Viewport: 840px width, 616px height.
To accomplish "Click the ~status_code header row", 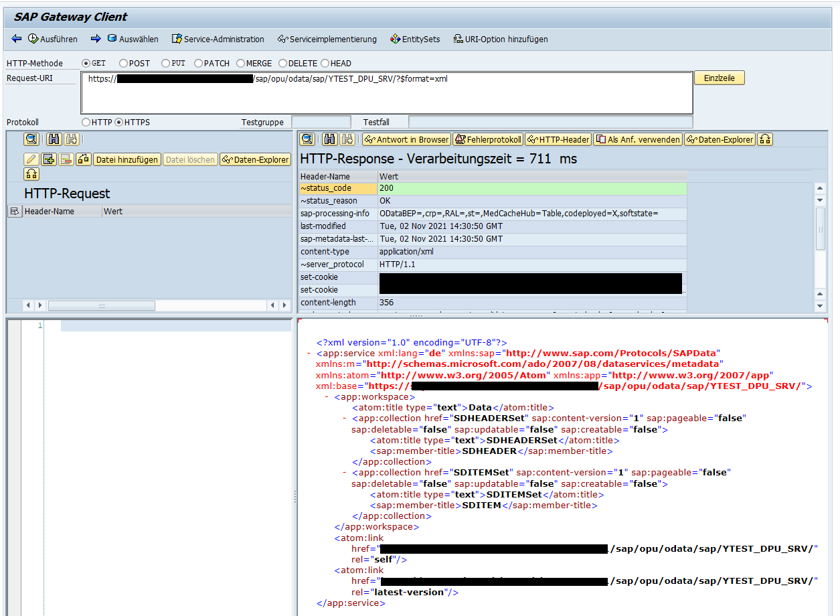I will click(x=493, y=188).
